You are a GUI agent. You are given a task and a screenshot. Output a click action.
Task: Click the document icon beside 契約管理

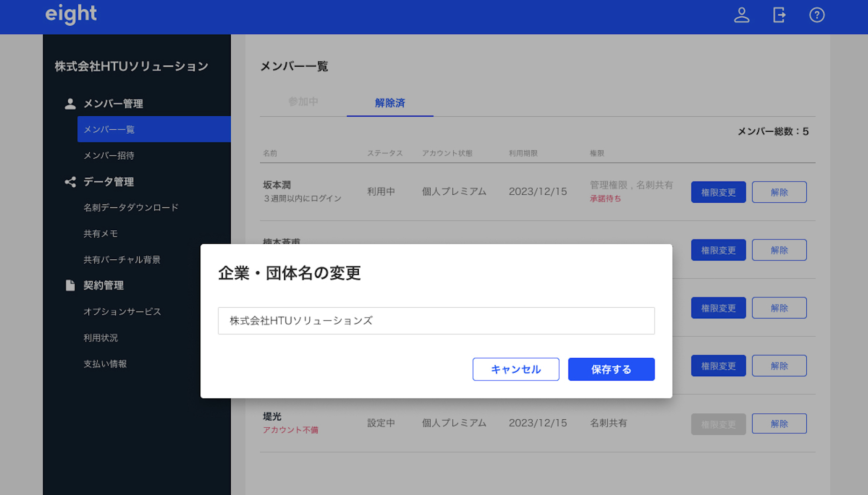(x=70, y=285)
